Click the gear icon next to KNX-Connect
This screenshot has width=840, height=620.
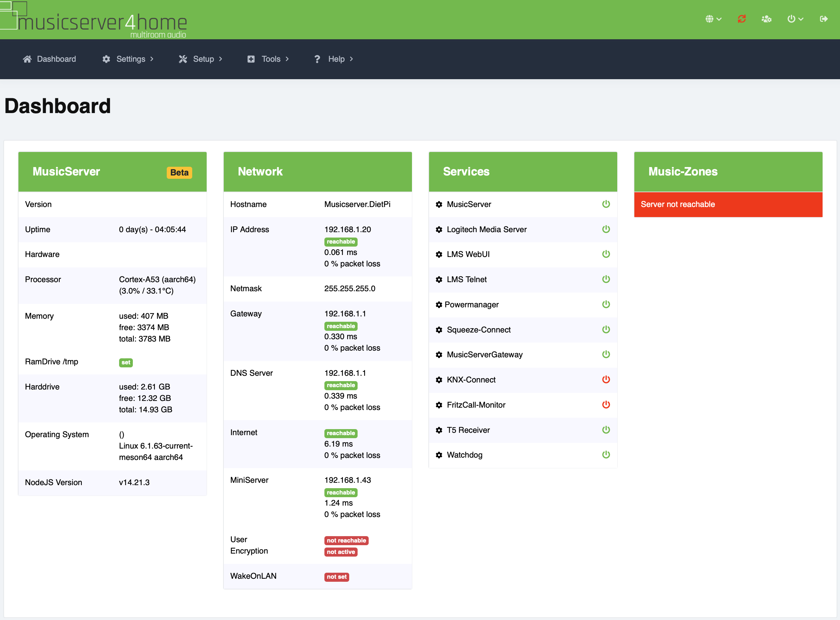(439, 380)
